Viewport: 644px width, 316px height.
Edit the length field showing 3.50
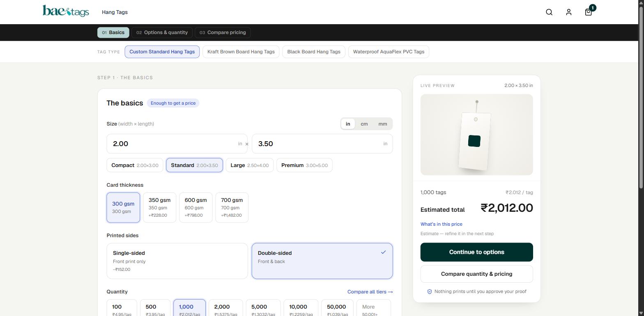(x=322, y=144)
